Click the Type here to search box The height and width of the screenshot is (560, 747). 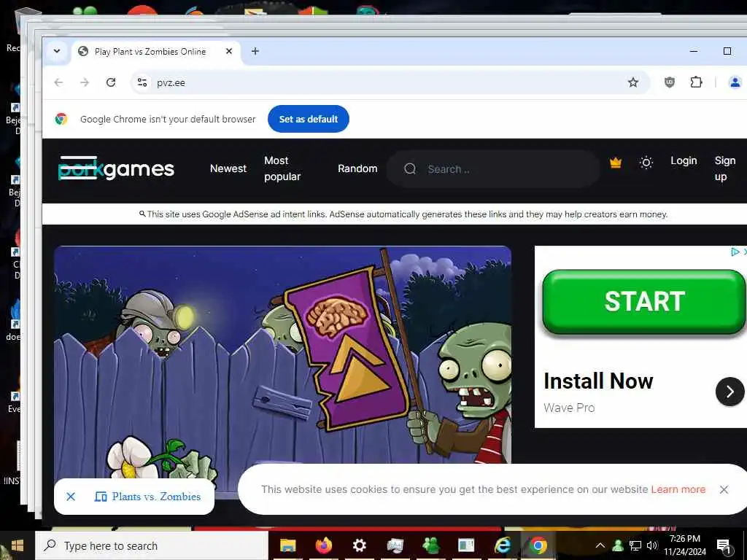(x=152, y=545)
